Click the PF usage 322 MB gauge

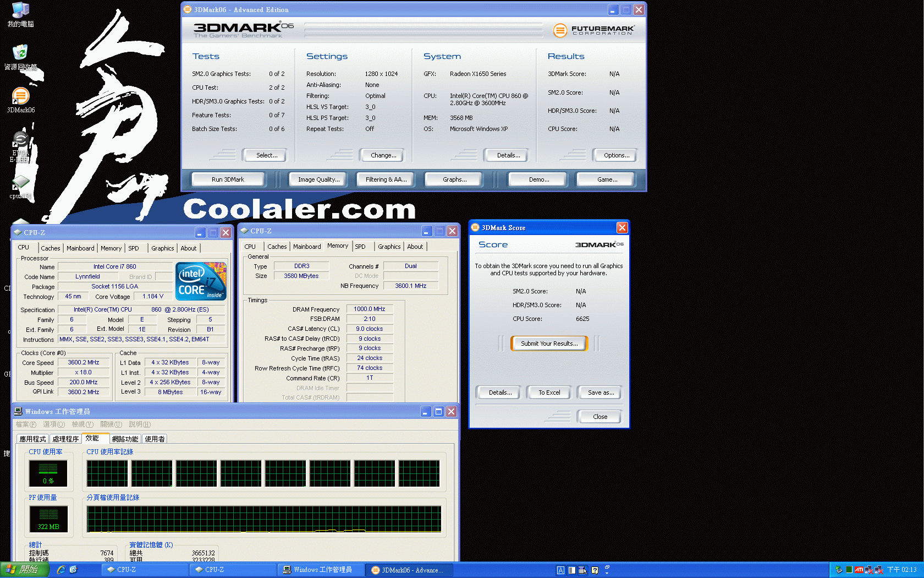(x=48, y=519)
